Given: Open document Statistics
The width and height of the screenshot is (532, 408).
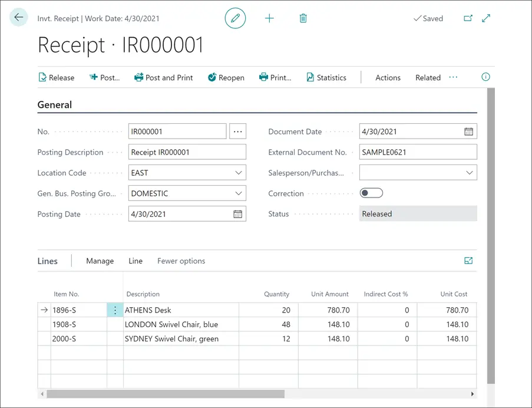Looking at the screenshot, I should tap(326, 78).
